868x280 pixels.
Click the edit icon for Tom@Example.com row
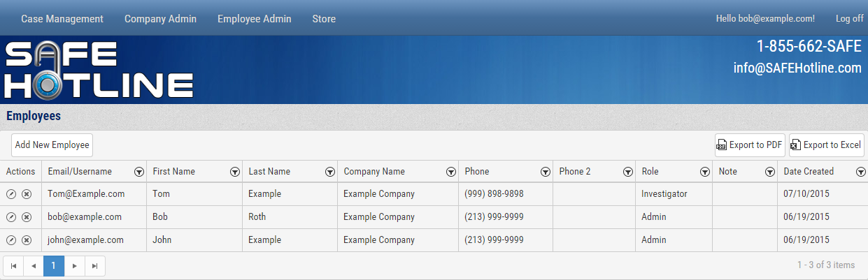click(11, 194)
